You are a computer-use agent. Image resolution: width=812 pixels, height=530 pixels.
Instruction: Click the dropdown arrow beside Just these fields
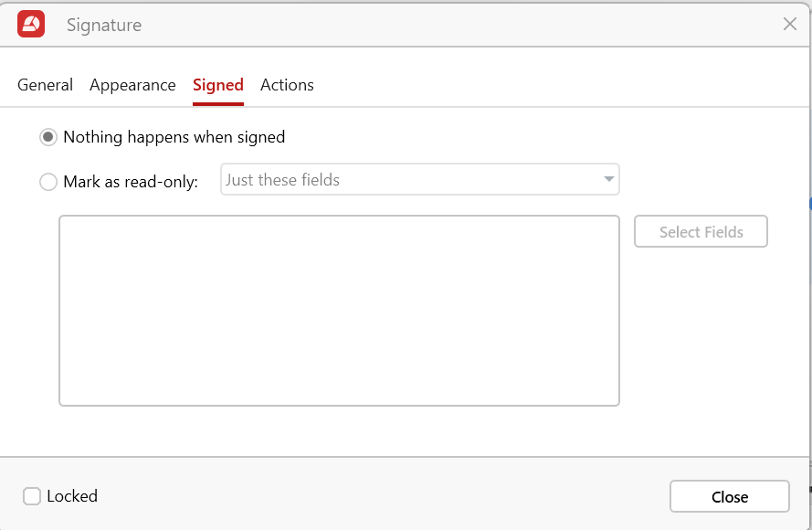608,180
